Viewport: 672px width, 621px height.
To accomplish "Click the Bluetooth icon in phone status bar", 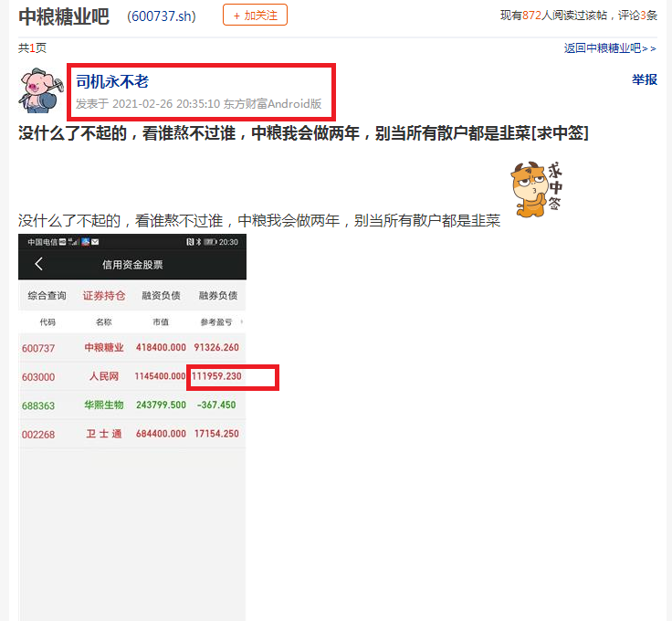I will pos(198,242).
